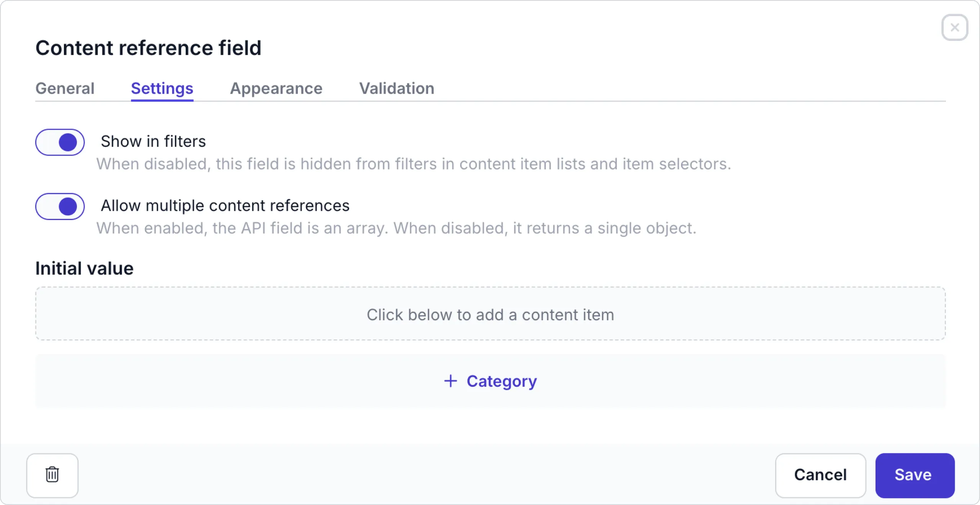The width and height of the screenshot is (980, 505).
Task: Turn off Allow multiple content references
Action: (60, 207)
